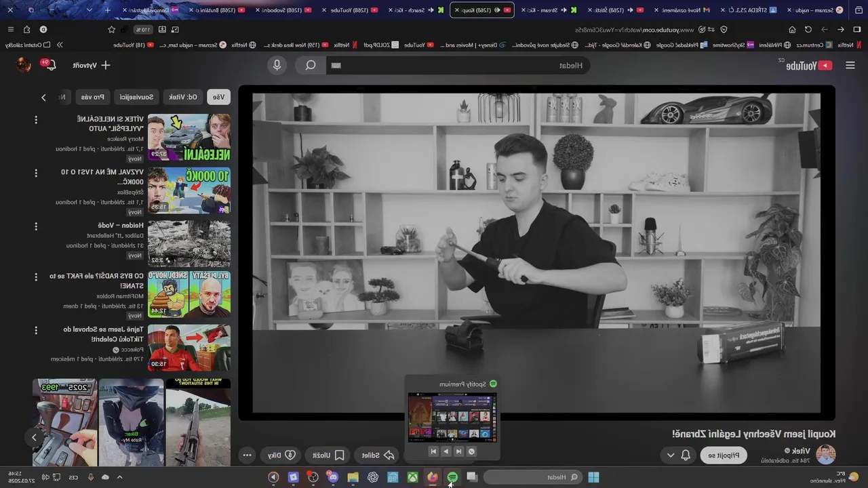The width and height of the screenshot is (868, 488).
Task: Open the YouTube account avatar menu
Action: pyautogui.click(x=23, y=65)
